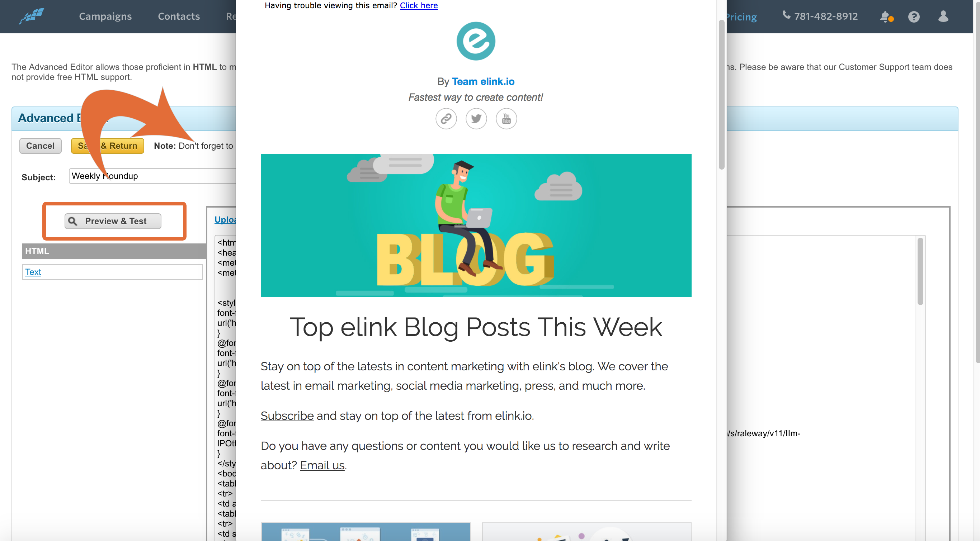
Task: Click the Save & Return button
Action: 107,146
